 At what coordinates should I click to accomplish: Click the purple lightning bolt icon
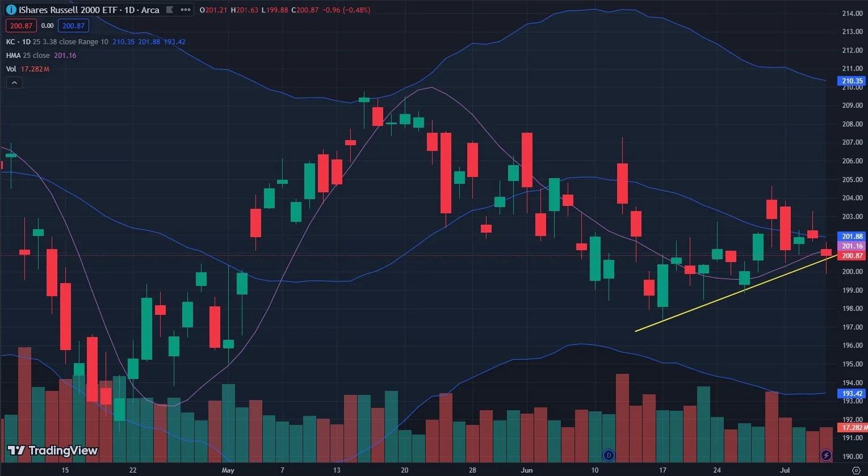827,454
